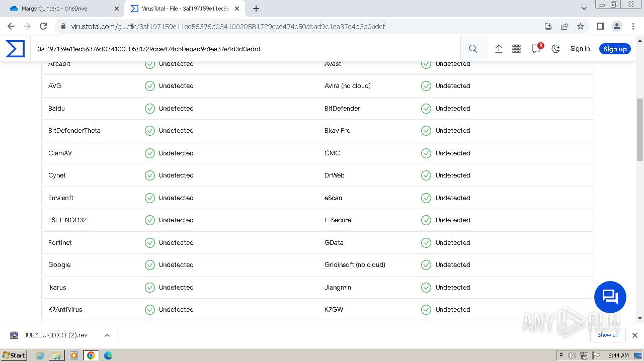Open downloaded JUEZ JURIDICO (2).rev file
The height and width of the screenshot is (362, 644).
coord(56,335)
